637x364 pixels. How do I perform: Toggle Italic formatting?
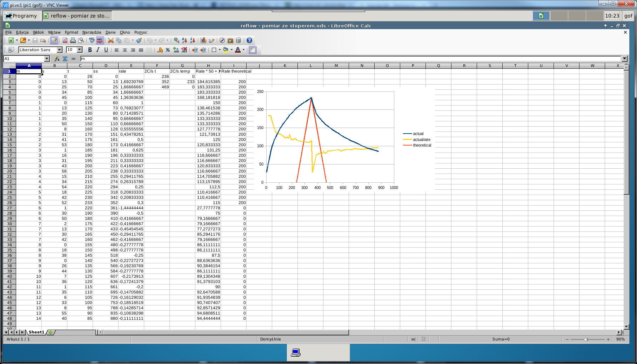[x=98, y=50]
